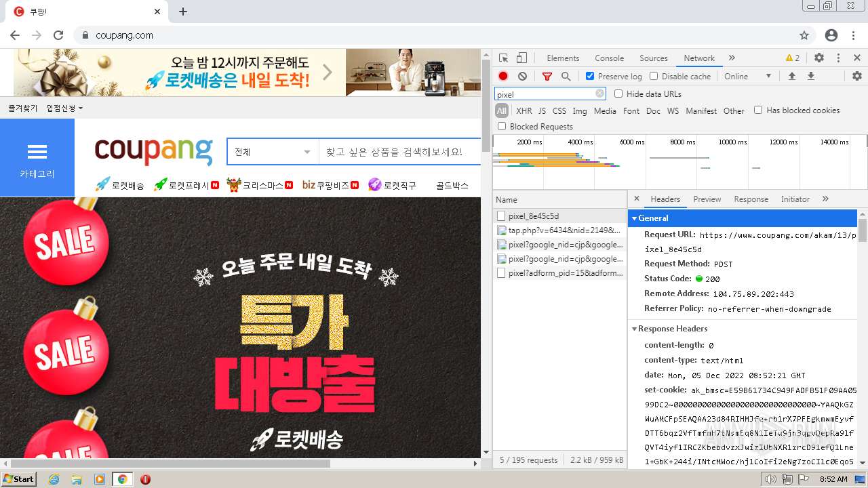Viewport: 868px width, 488px height.
Task: Open the Initiator tab of request
Action: [795, 199]
